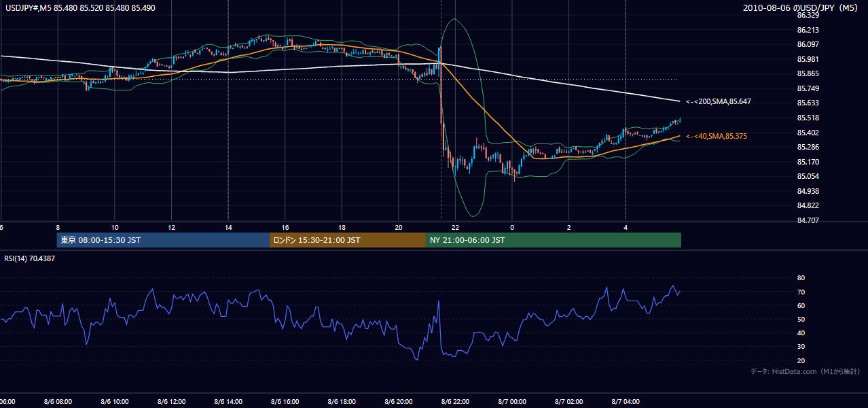Click RSI scale value 60

tap(801, 306)
